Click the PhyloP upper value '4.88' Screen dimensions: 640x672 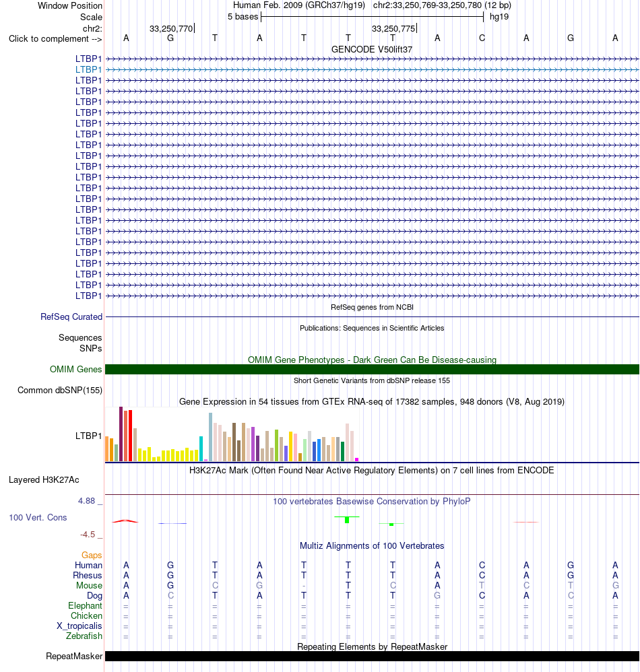coord(87,500)
